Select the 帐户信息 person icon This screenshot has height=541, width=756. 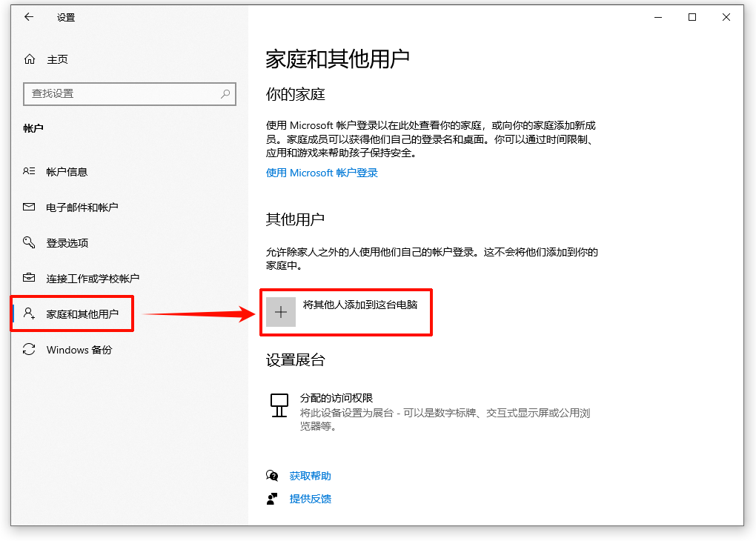(28, 171)
